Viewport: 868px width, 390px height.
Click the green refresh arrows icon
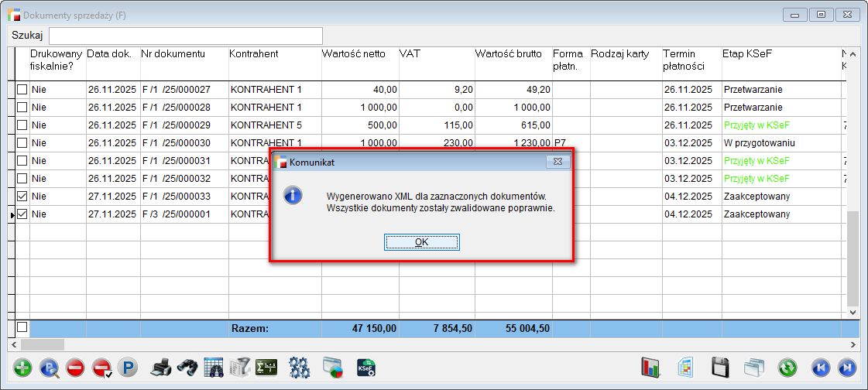(x=788, y=368)
